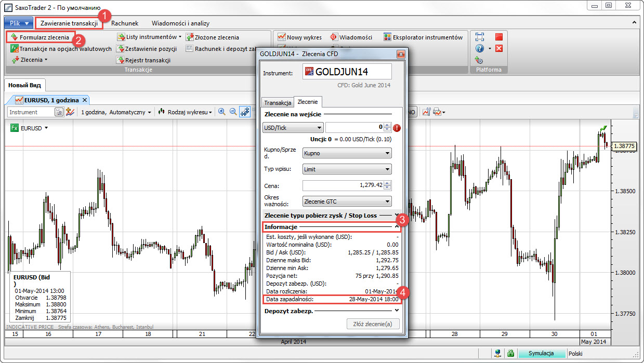Open instrument picker icon next to Instrument field
Screen dimensions: 644x363
pyautogui.click(x=59, y=112)
